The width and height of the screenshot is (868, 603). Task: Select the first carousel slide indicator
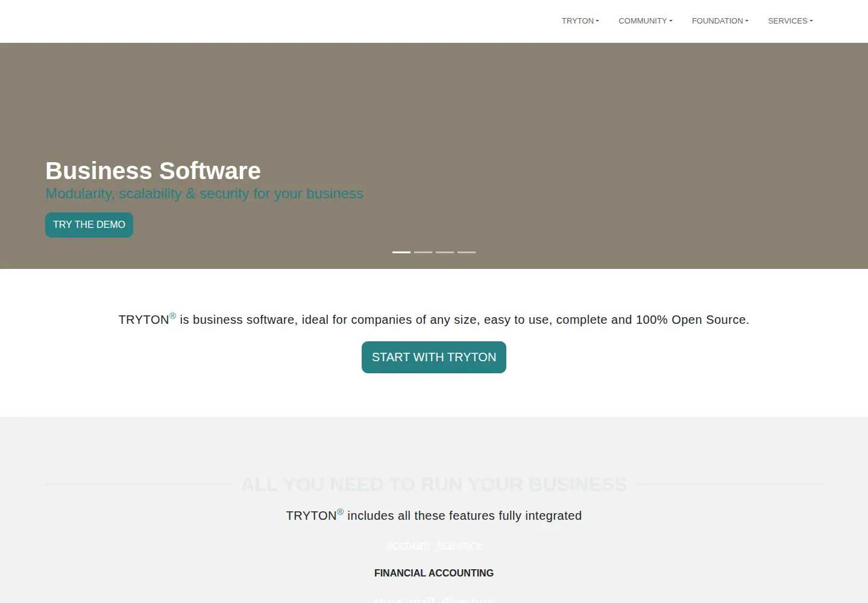point(401,252)
